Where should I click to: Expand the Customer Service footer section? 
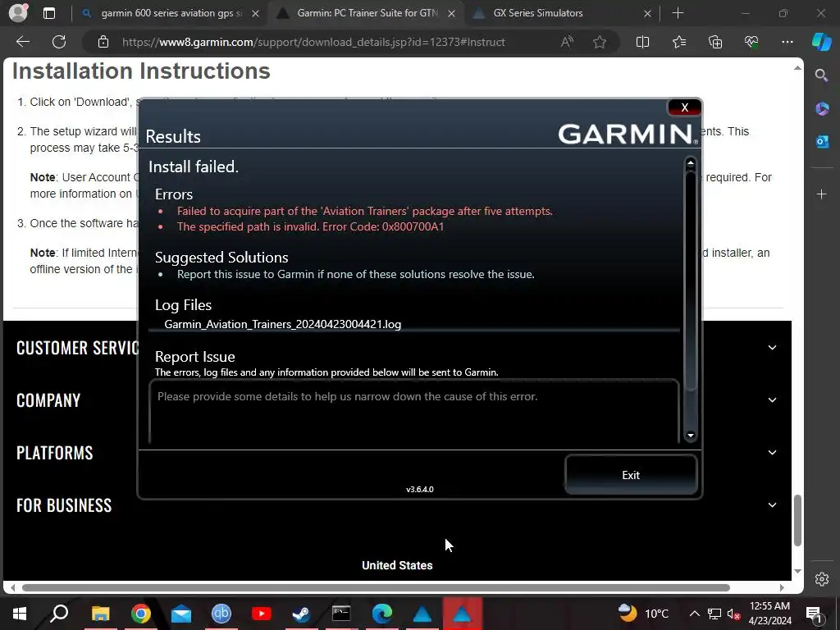click(772, 347)
